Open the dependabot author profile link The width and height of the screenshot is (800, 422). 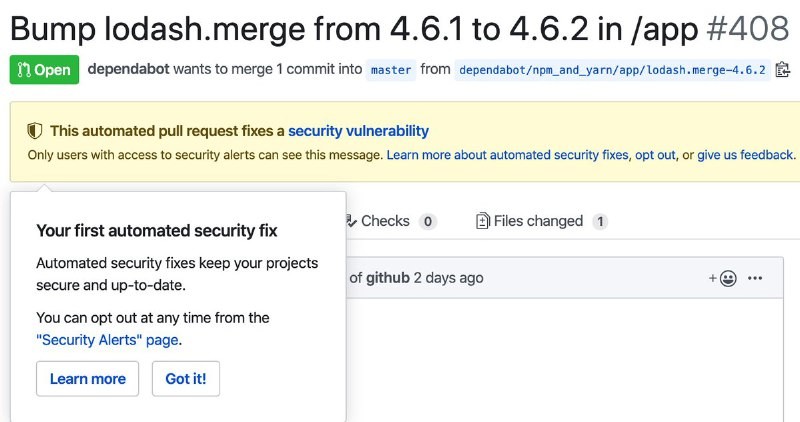tap(128, 70)
